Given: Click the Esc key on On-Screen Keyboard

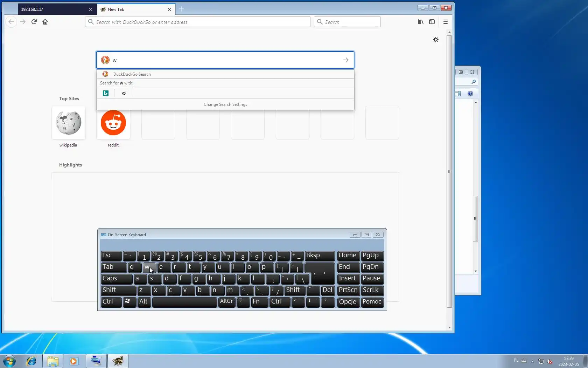Looking at the screenshot, I should tap(111, 256).
